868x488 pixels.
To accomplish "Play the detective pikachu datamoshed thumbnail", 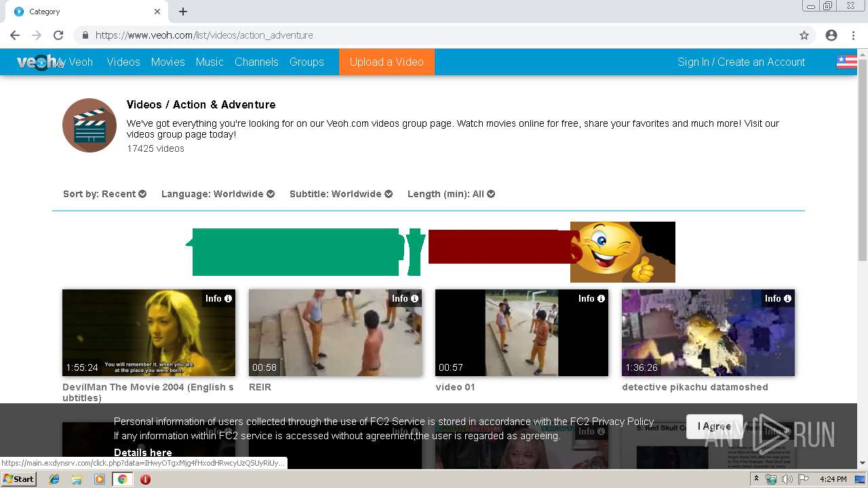I will (x=708, y=333).
